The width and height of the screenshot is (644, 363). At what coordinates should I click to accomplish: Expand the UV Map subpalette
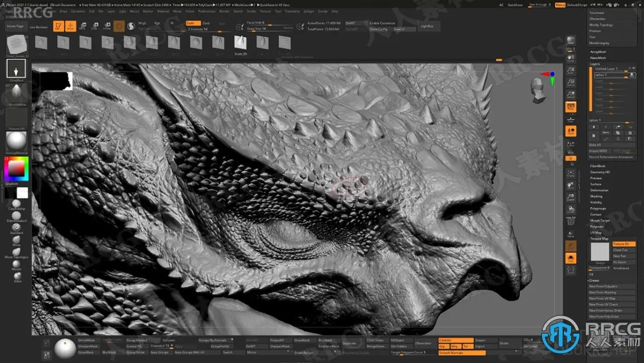(595, 233)
